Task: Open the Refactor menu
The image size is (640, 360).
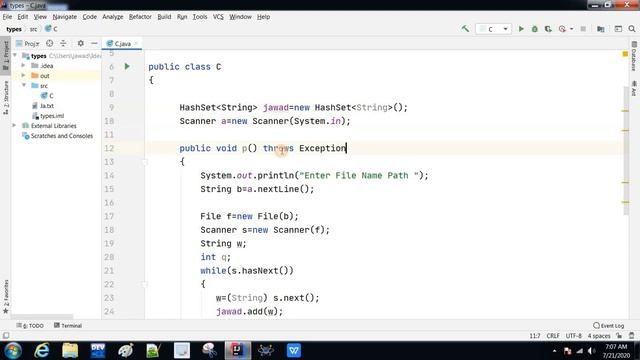Action: [x=140, y=17]
